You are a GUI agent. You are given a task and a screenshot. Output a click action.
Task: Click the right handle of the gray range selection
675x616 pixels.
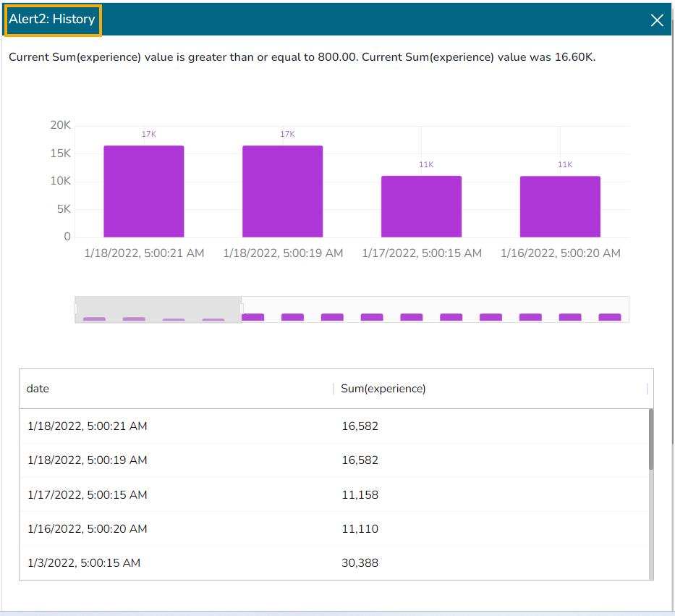pyautogui.click(x=242, y=309)
